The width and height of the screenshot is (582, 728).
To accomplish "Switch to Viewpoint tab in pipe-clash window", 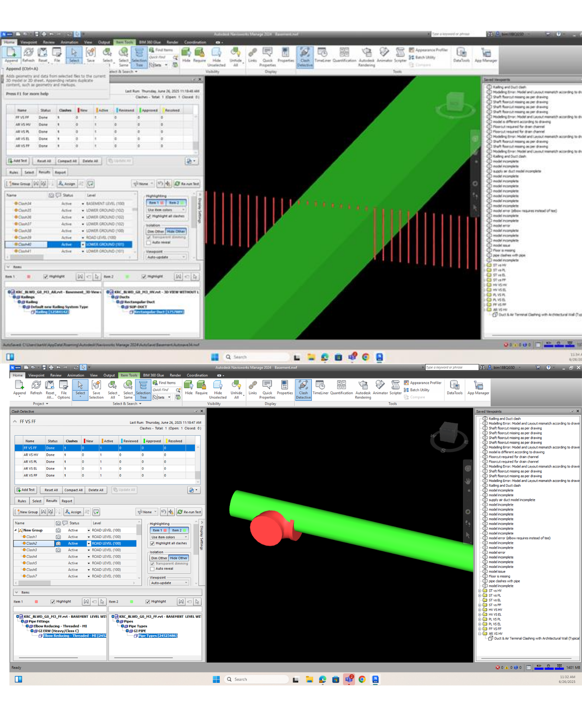I will (36, 375).
